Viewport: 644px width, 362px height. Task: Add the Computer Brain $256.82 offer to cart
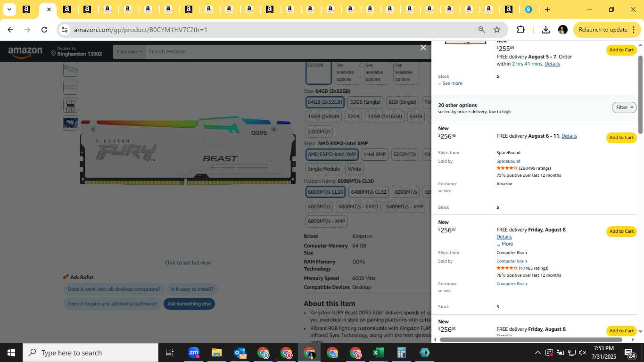tap(621, 231)
